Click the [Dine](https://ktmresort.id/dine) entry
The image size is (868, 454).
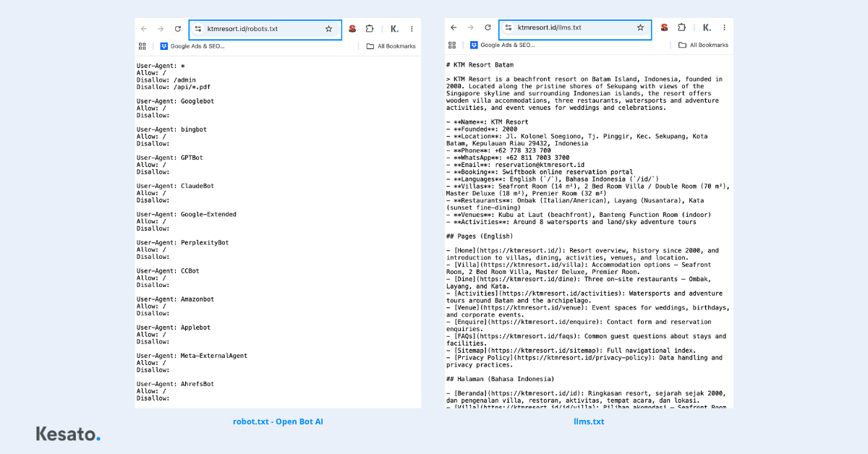[x=579, y=283]
